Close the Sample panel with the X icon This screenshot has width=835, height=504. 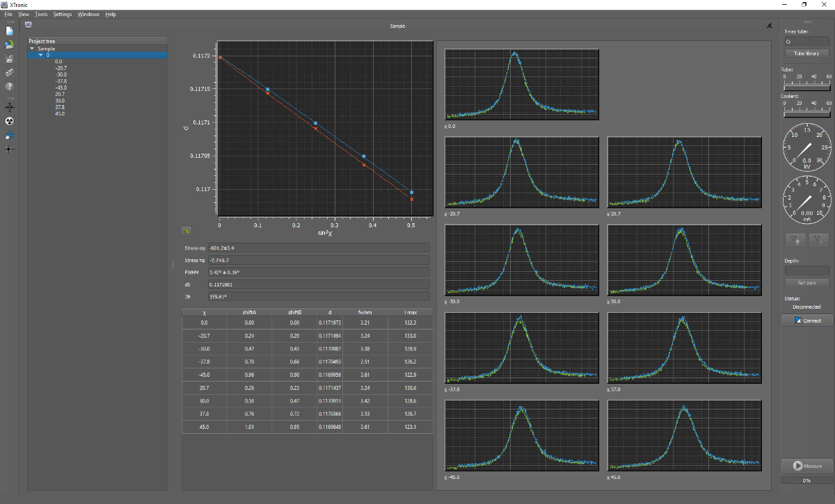(769, 26)
